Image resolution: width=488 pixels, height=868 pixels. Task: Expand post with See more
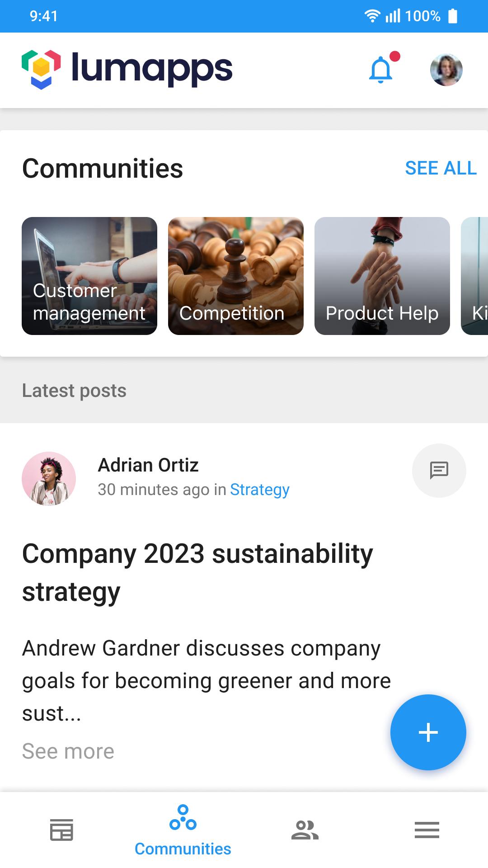(68, 751)
